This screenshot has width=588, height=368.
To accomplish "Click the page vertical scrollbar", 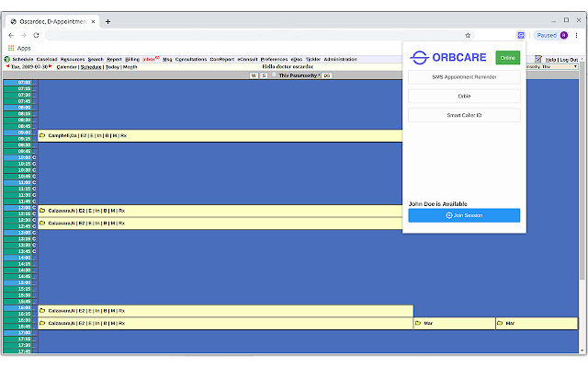I will [582, 171].
